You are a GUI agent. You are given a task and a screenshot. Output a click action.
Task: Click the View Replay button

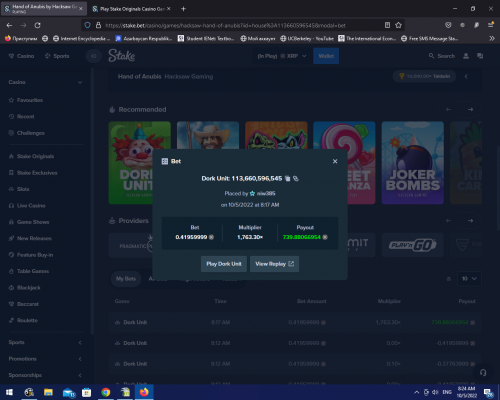(274, 264)
